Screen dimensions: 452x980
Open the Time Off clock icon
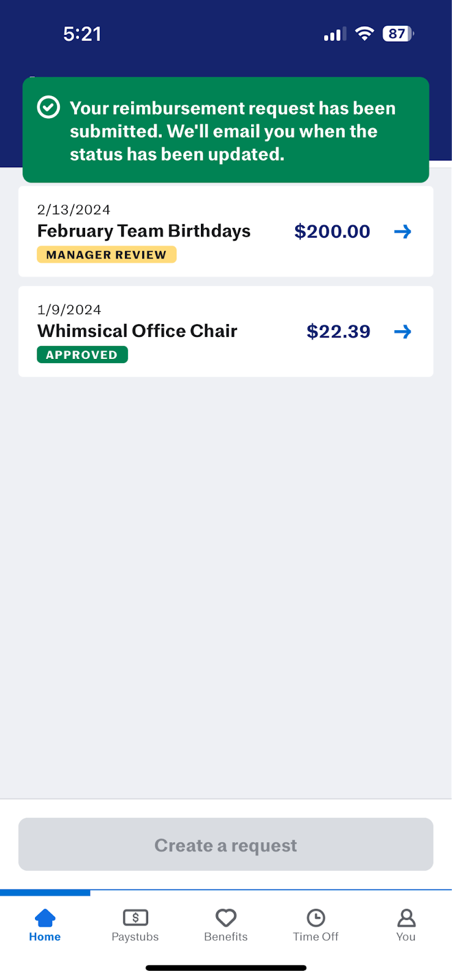click(315, 918)
